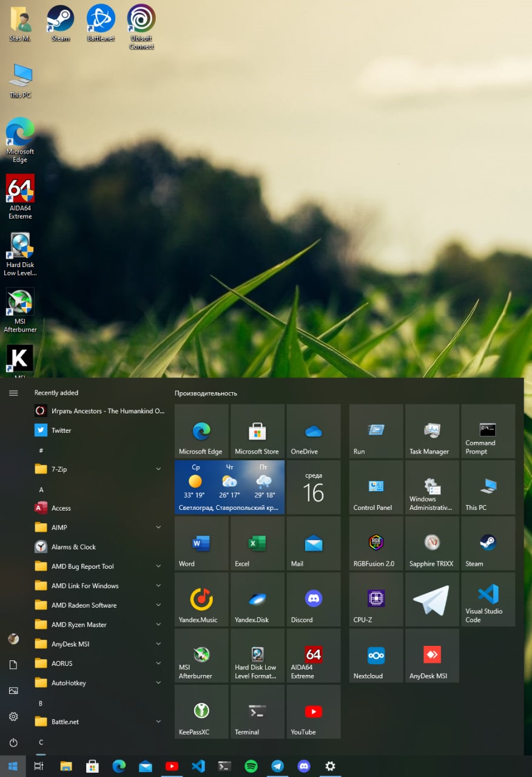Open Settings gear in Start sidebar
Viewport: 532px width, 777px height.
pos(13,717)
